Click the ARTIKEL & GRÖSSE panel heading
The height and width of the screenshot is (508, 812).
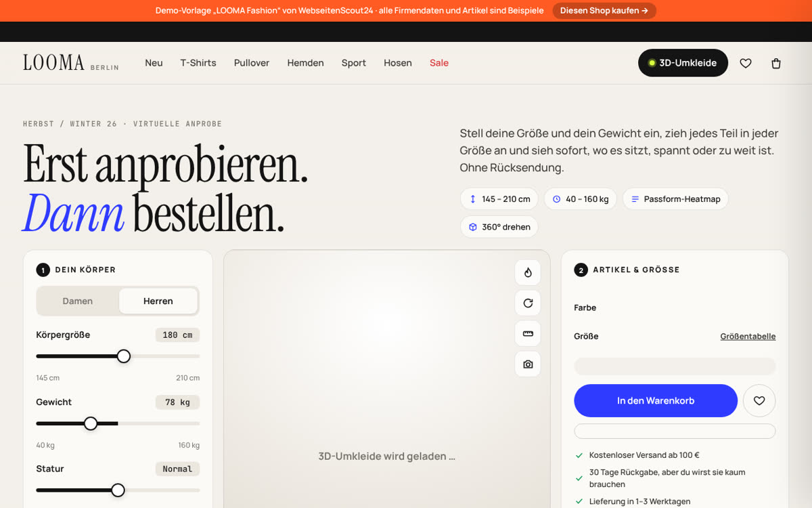coord(636,270)
